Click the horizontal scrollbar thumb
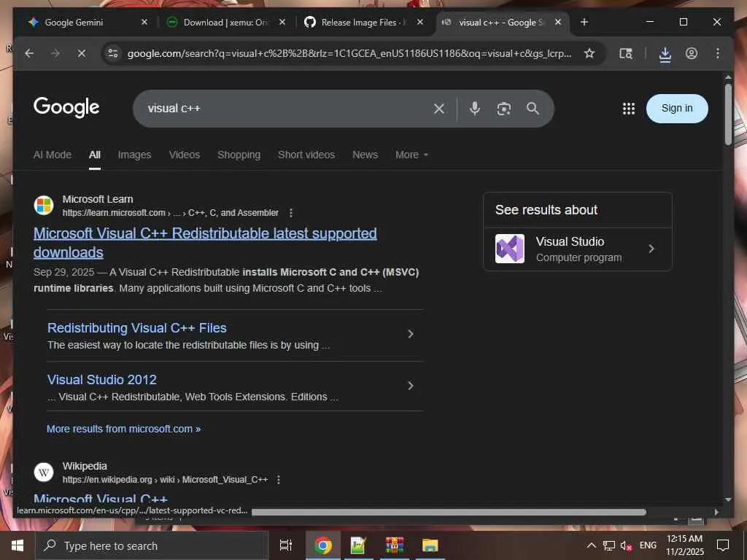This screenshot has height=560, width=747. (449, 512)
